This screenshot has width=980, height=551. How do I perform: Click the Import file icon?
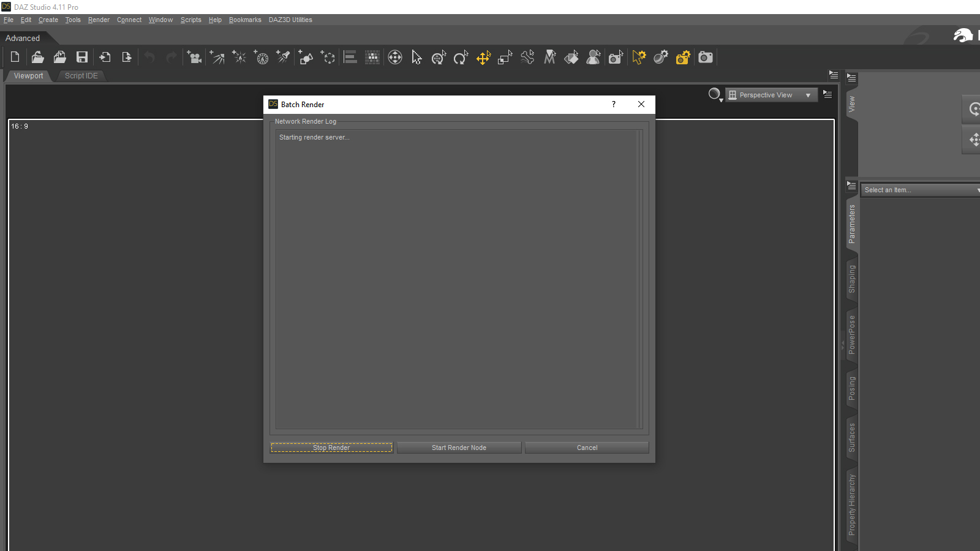click(105, 58)
